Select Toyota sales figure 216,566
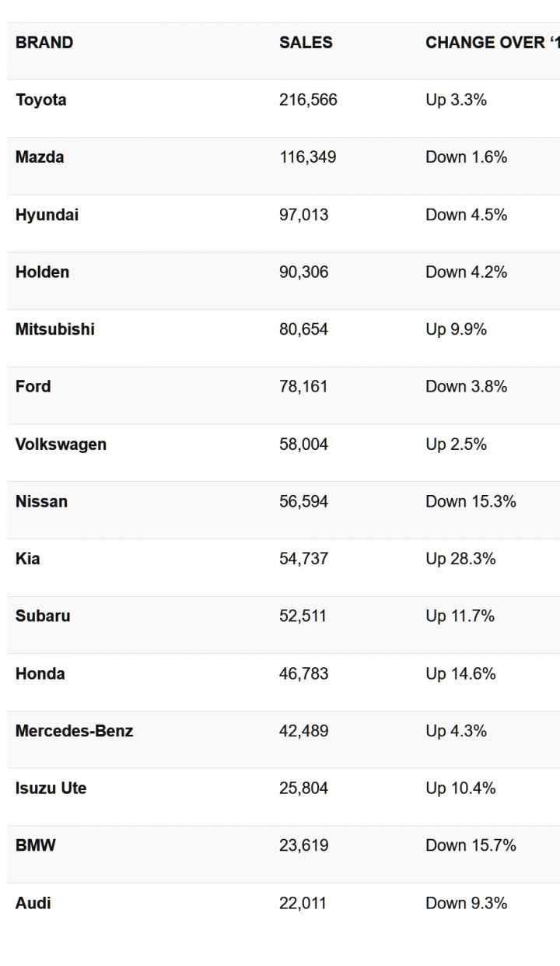 [x=309, y=100]
